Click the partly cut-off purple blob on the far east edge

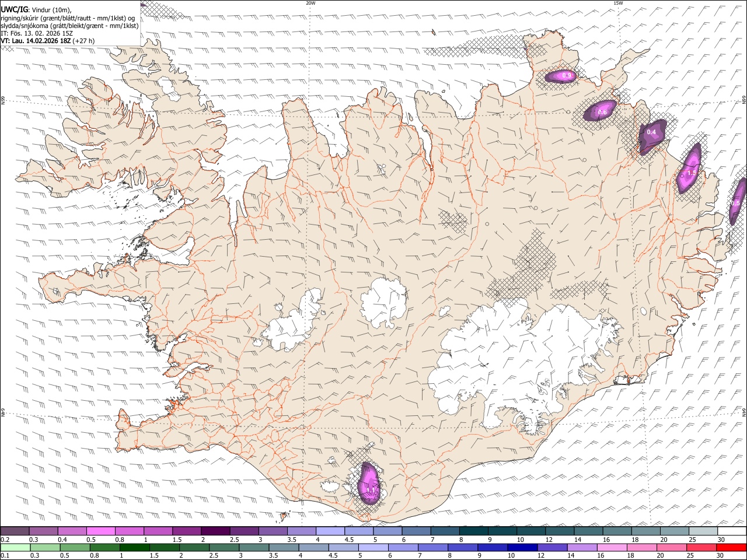tap(737, 202)
